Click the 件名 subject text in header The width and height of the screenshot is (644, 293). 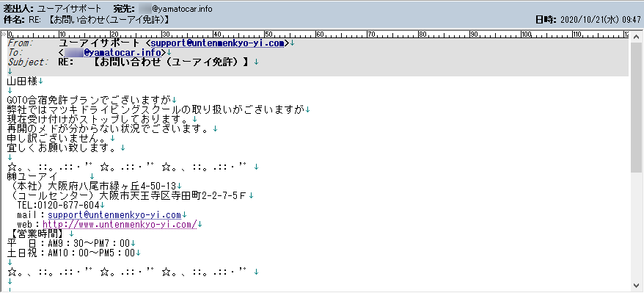pos(100,19)
